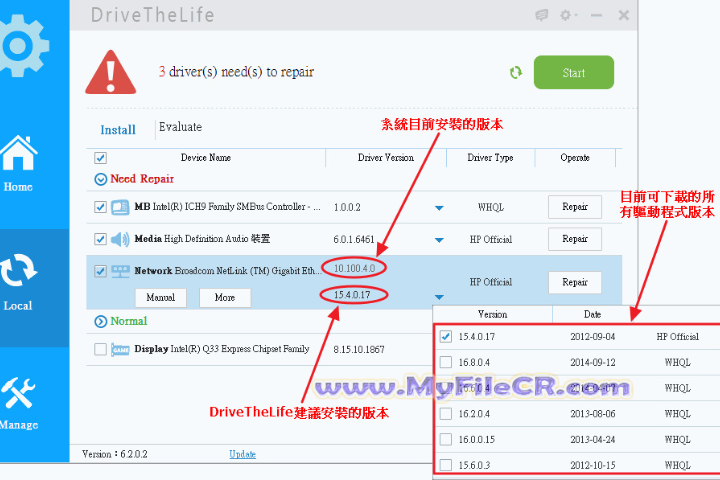Click the Manual button under Network driver

coord(161,298)
